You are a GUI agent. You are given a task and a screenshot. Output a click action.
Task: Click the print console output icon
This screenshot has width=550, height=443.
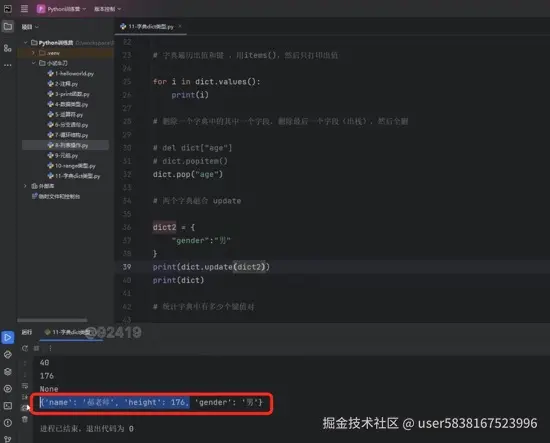click(x=25, y=408)
